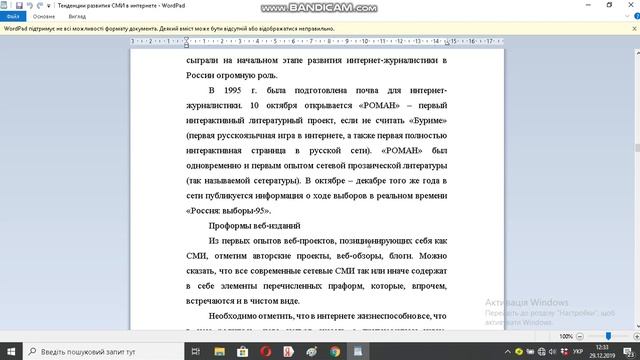Launch Google Chrome from taskbar
Viewport: 640px width, 360px height.
335,351
